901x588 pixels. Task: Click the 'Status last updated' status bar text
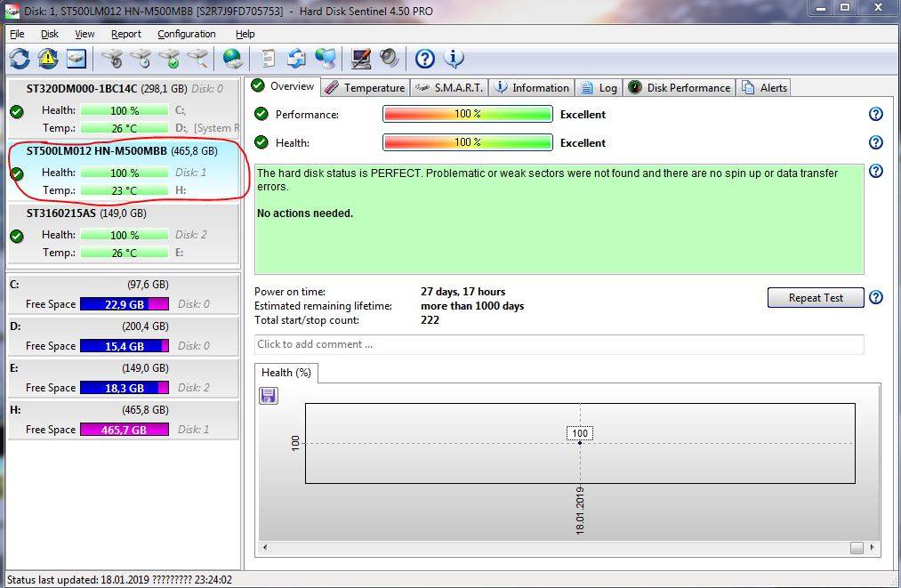point(119,580)
